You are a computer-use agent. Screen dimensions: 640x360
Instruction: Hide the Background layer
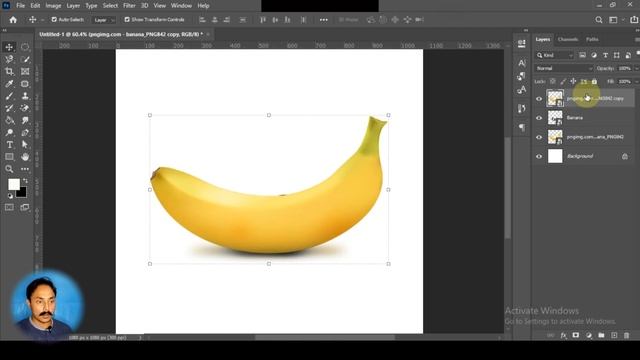click(x=539, y=156)
